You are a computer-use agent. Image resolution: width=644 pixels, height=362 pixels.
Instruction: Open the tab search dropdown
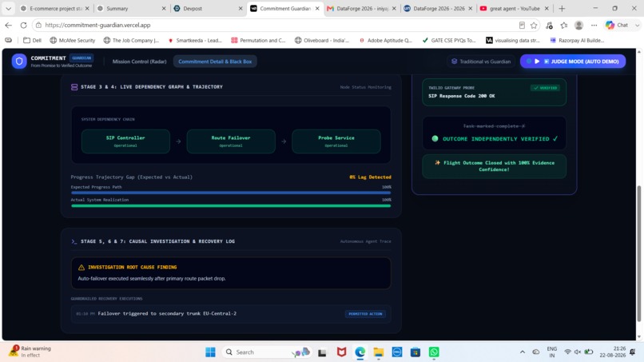pyautogui.click(x=8, y=8)
